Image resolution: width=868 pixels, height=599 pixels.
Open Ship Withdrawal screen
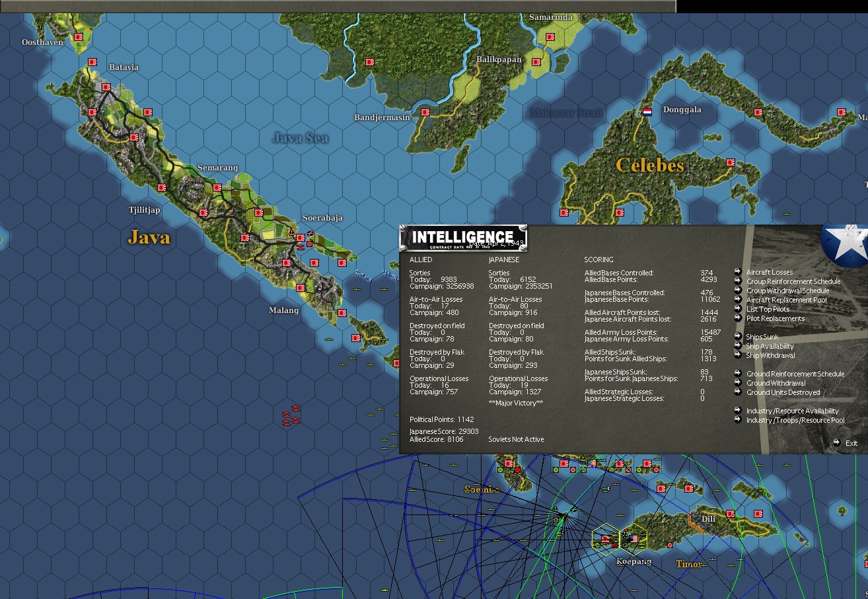click(x=770, y=355)
